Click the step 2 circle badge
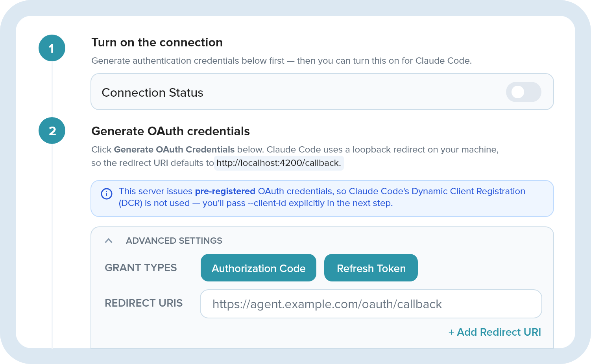591x364 pixels. pyautogui.click(x=52, y=131)
